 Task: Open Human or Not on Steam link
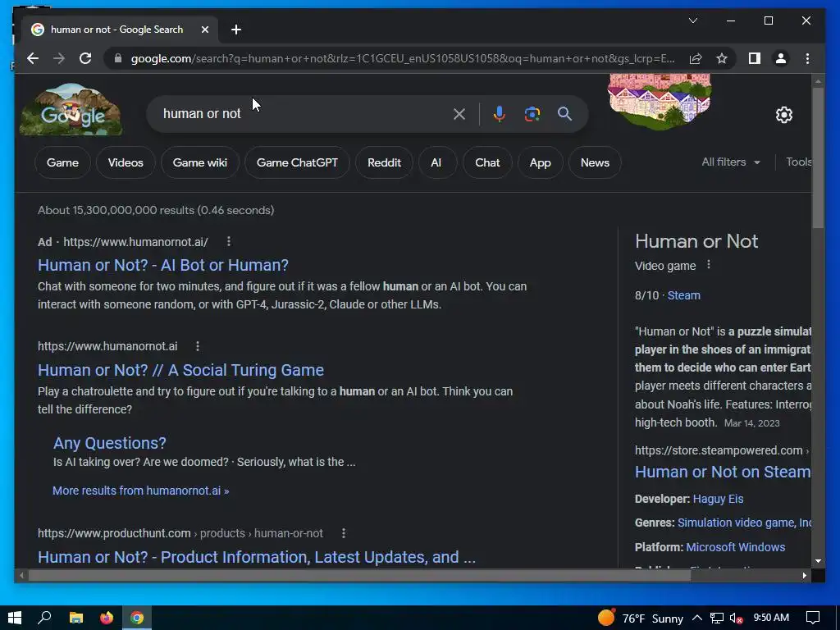[722, 472]
